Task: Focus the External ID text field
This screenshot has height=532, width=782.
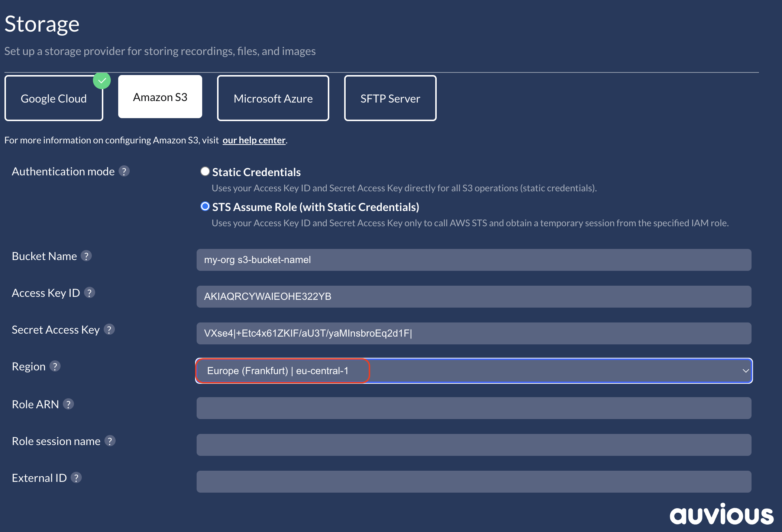Action: point(474,481)
